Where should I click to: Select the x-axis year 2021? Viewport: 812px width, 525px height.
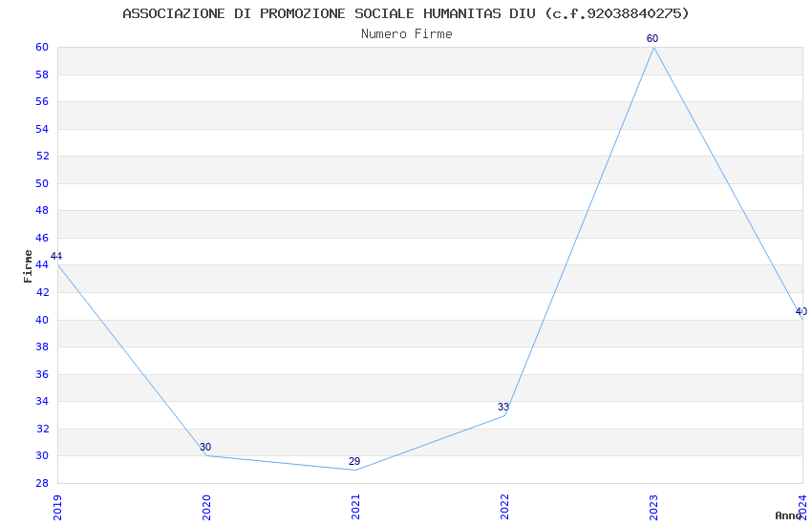(355, 508)
